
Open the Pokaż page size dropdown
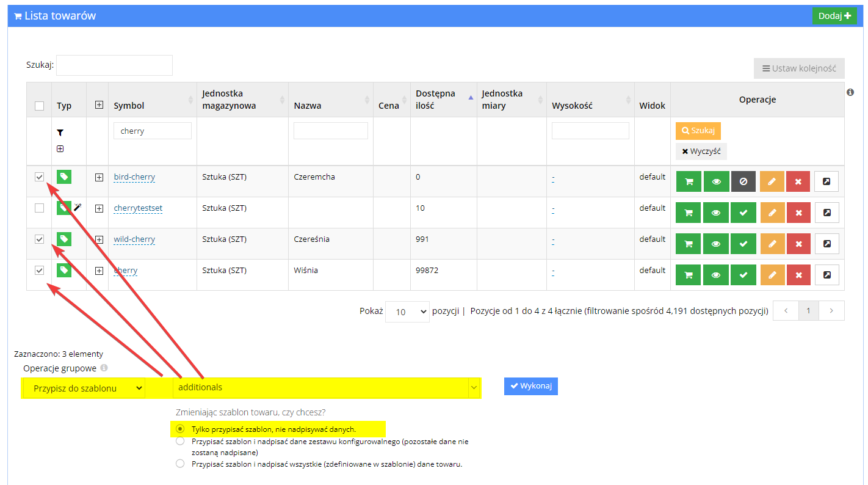(408, 312)
